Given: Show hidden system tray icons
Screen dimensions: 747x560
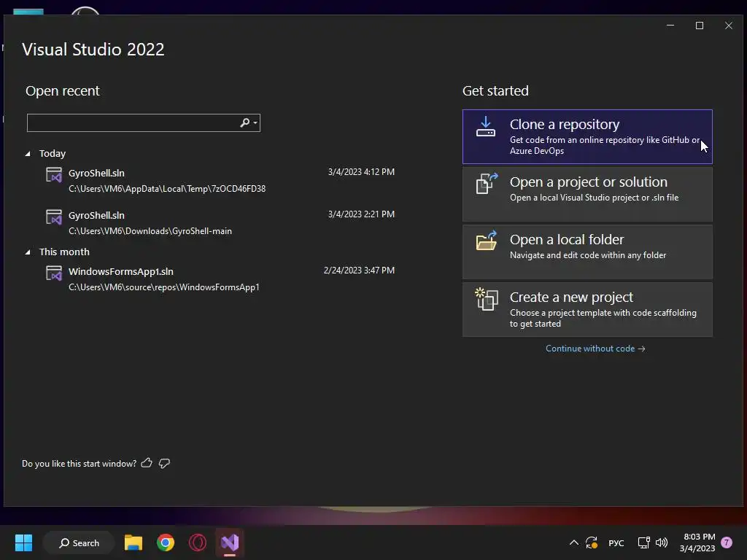Looking at the screenshot, I should pos(574,542).
